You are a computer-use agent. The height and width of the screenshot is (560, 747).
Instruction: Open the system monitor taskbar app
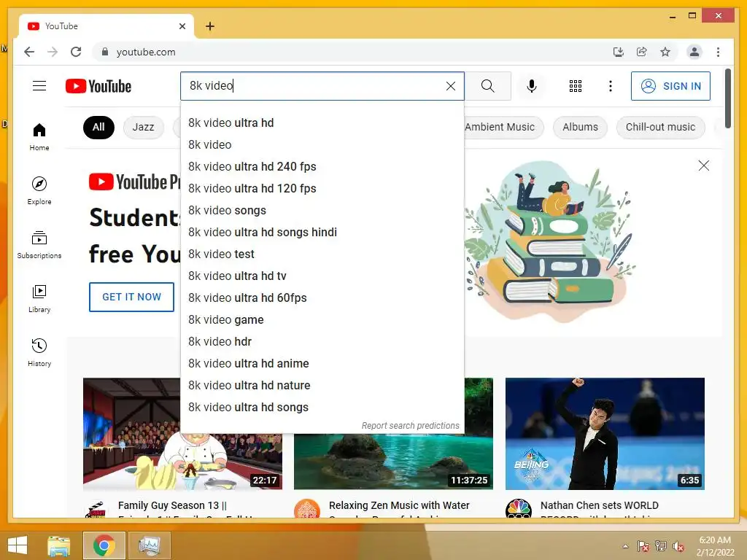point(150,545)
